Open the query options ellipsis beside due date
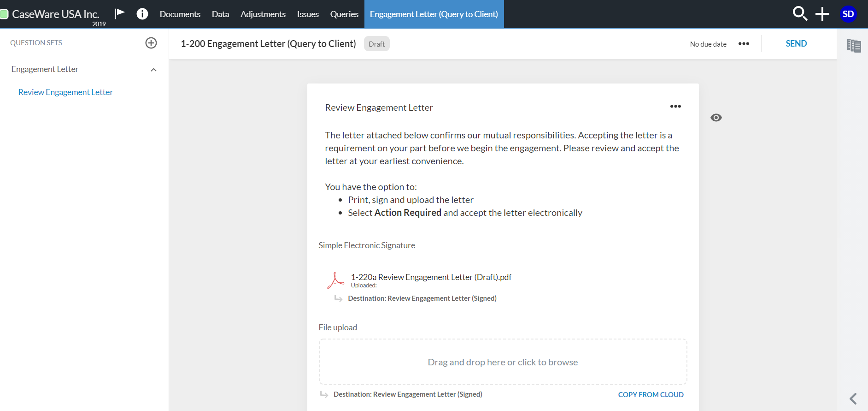Image resolution: width=868 pixels, height=411 pixels. pos(744,44)
